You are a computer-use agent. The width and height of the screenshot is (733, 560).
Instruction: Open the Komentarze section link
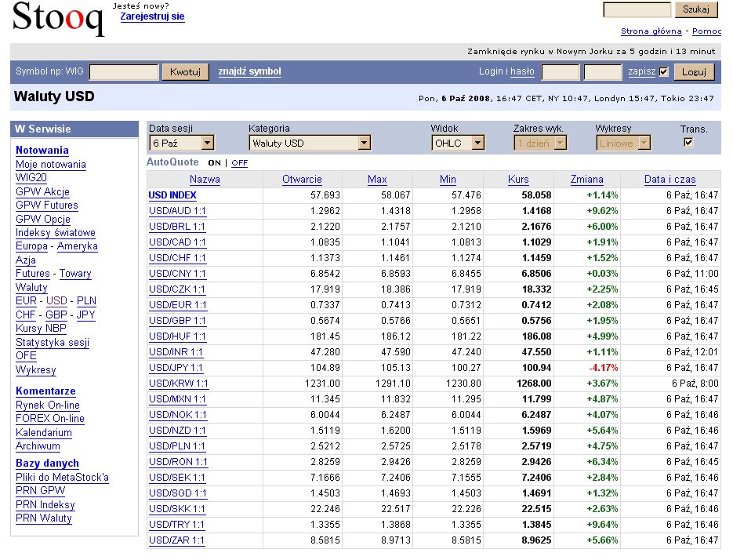tap(45, 391)
